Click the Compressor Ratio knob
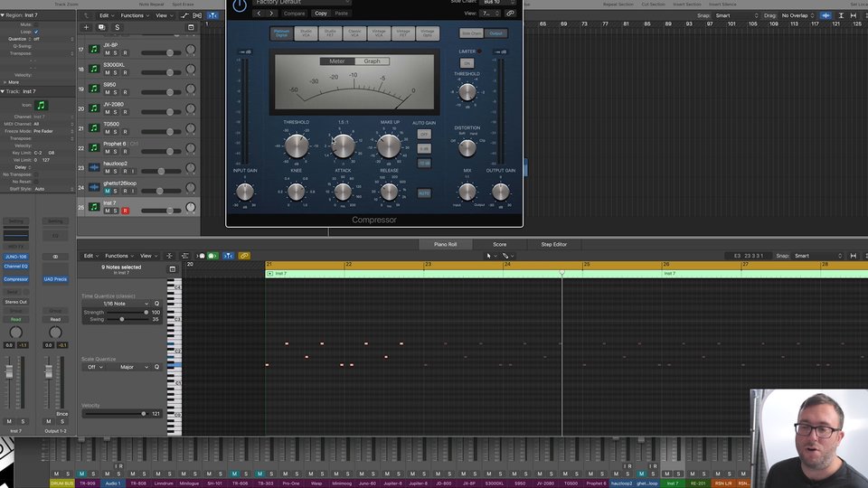868x488 pixels. [343, 145]
